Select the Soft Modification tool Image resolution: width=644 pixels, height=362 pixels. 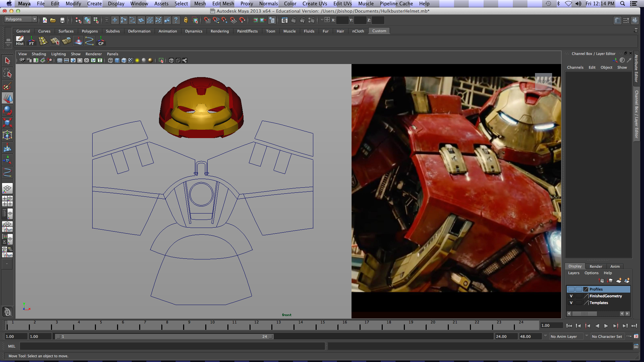click(7, 147)
